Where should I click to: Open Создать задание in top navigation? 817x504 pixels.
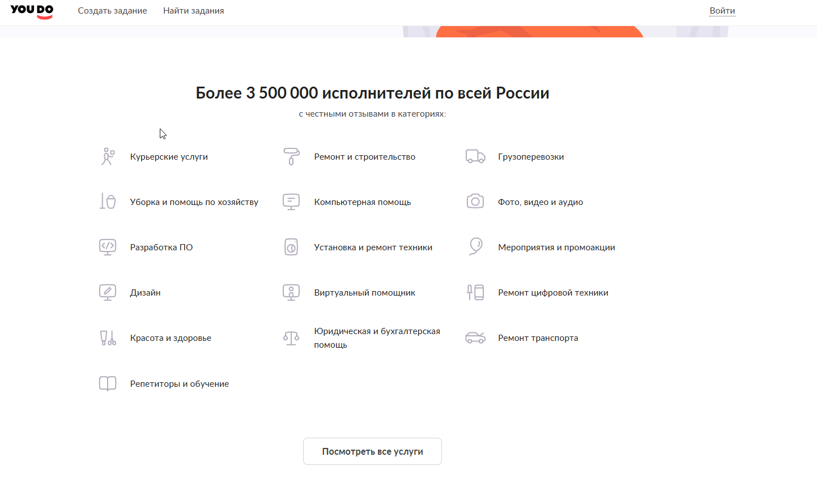(112, 11)
